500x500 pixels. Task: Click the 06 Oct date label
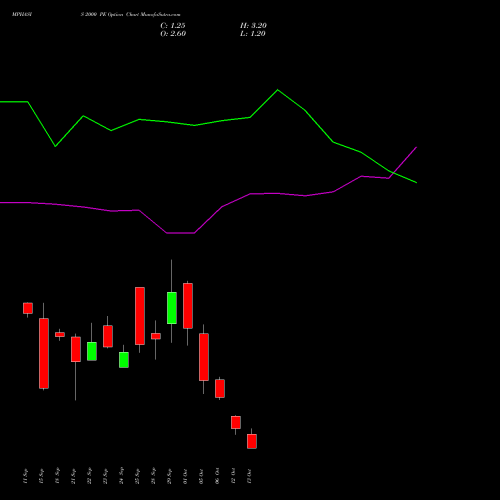click(x=217, y=476)
